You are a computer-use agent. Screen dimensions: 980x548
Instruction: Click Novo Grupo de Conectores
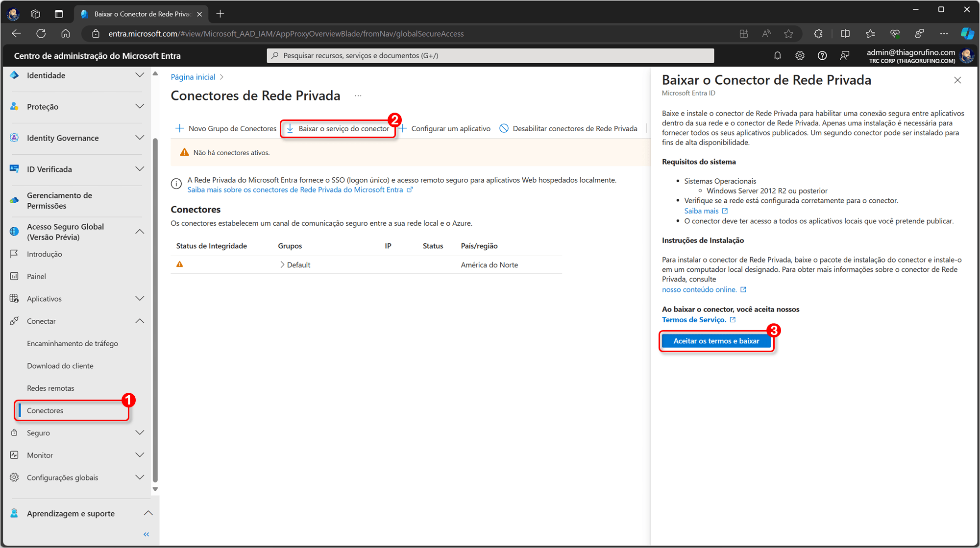(x=226, y=129)
